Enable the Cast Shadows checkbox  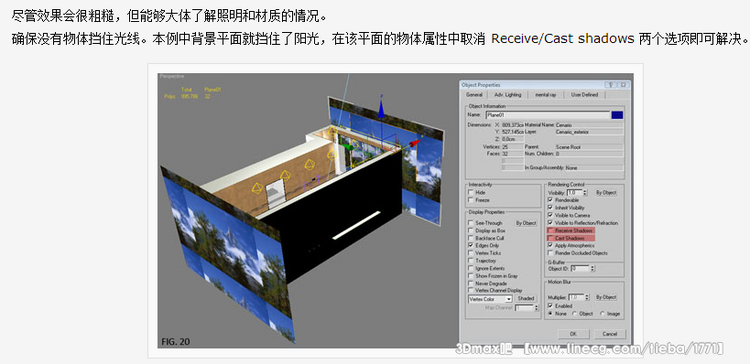coord(551,238)
